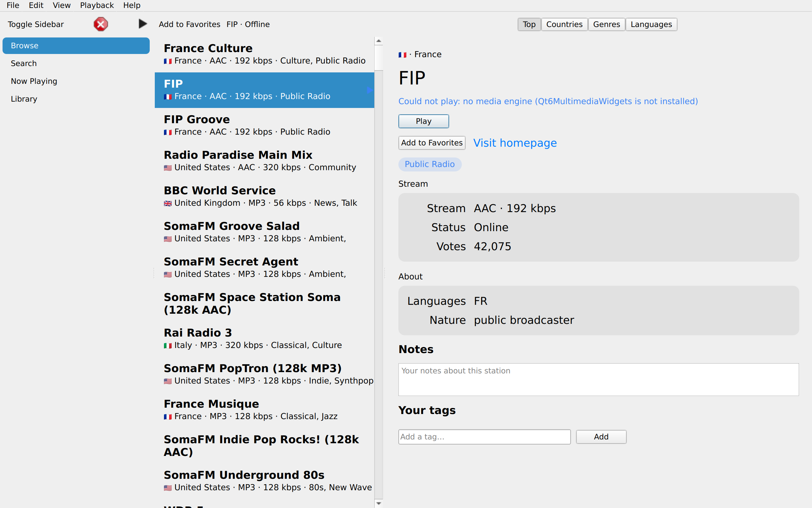Click the flag on SomaFM Groove Salad row
812x508 pixels.
168,239
